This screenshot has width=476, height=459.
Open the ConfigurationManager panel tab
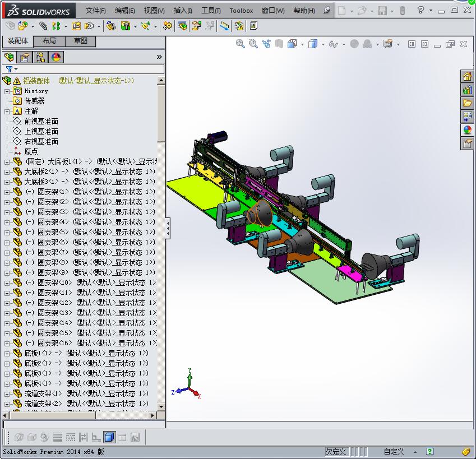pos(40,57)
